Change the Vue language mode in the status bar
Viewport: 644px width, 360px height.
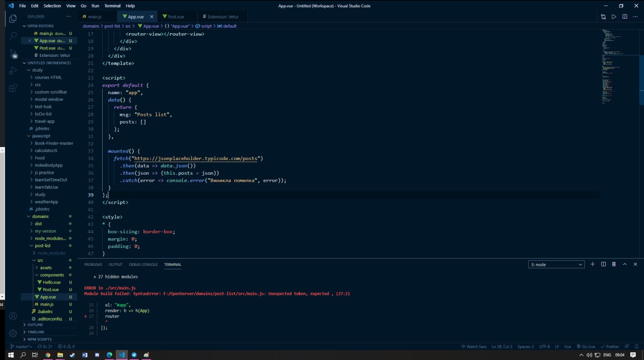click(x=568, y=346)
